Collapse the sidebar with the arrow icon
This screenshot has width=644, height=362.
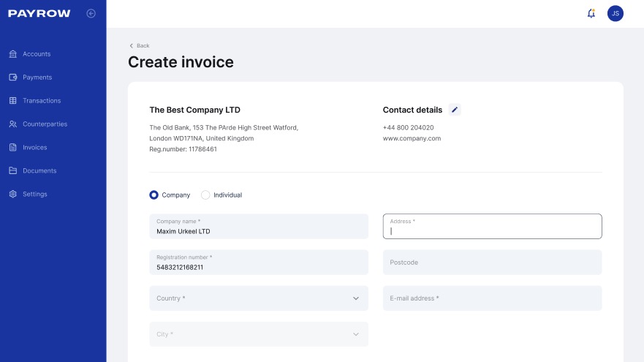tap(91, 13)
